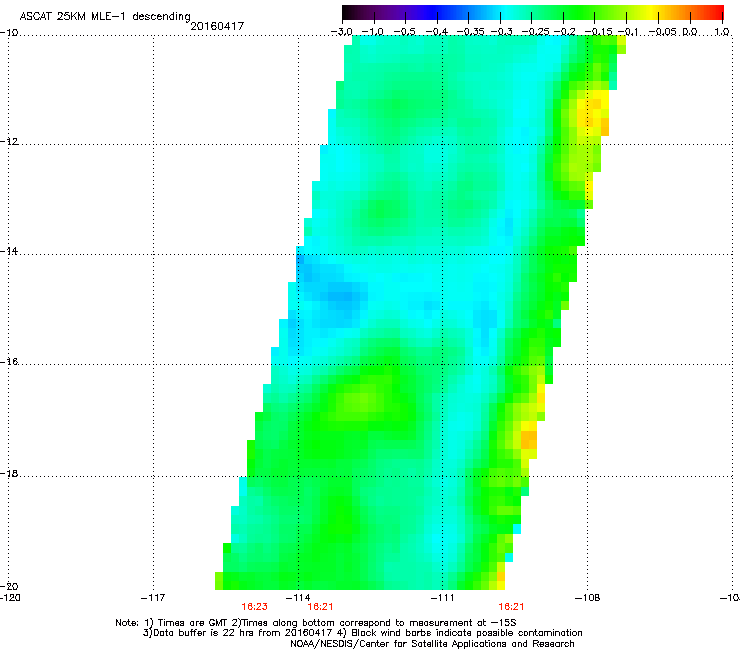Click the red end of the color bar
The height and width of the screenshot is (650, 740).
713,13
